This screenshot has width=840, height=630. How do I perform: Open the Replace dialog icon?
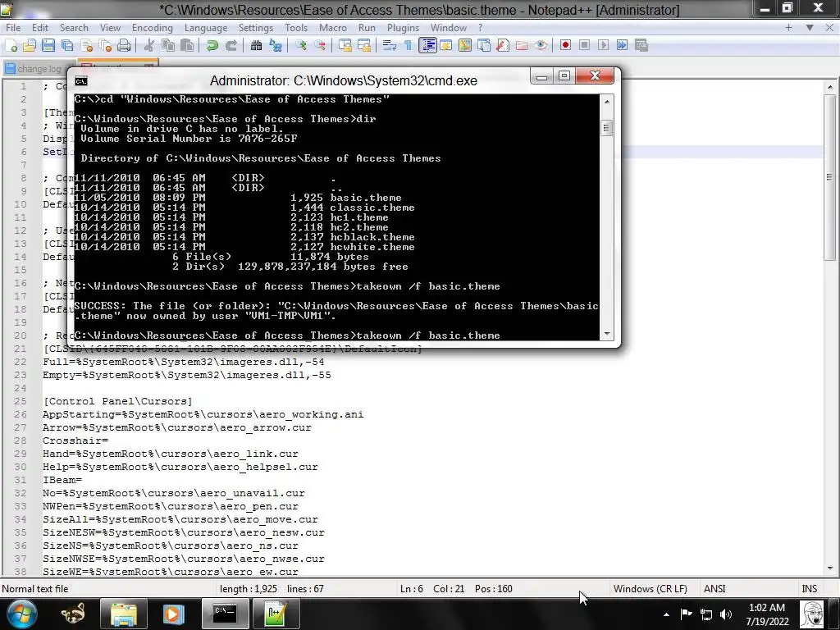[276, 46]
